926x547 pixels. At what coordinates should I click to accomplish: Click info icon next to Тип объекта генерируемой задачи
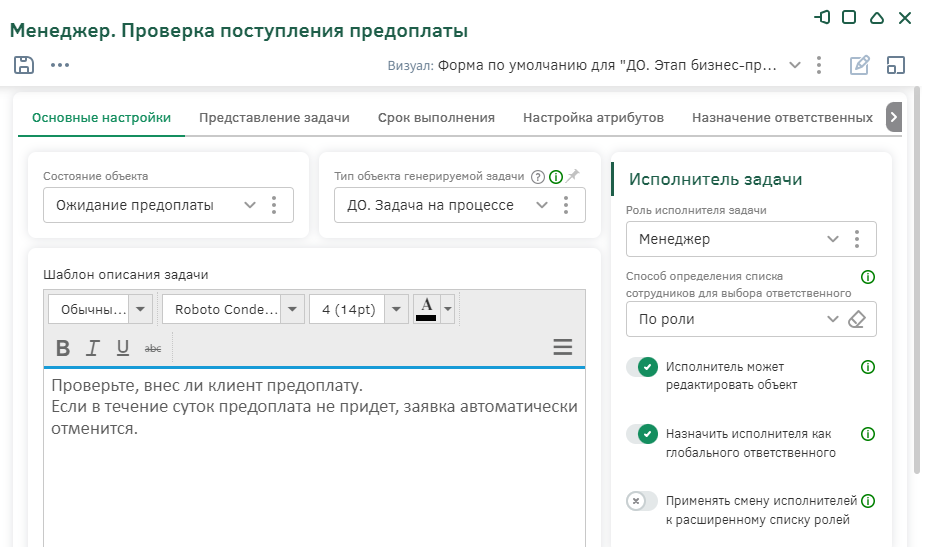click(x=556, y=177)
